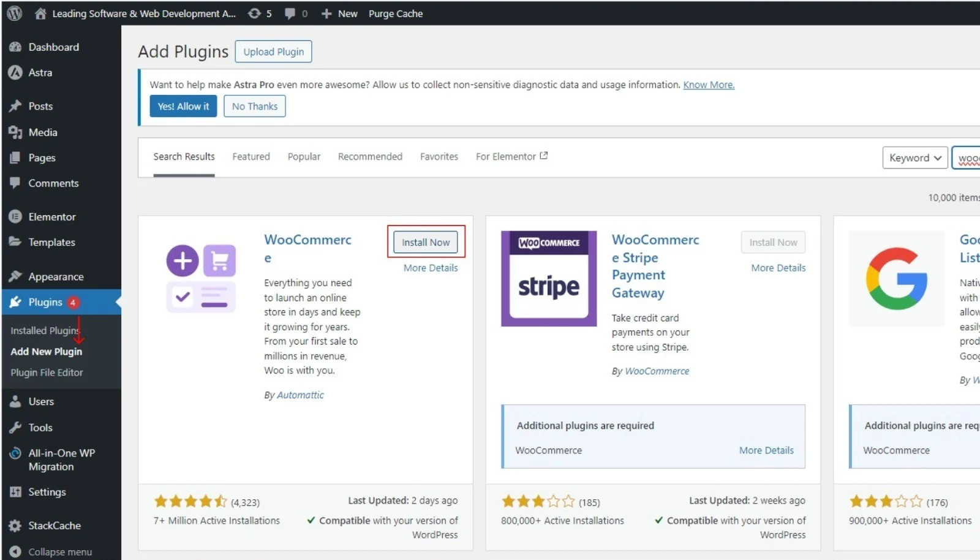This screenshot has height=560, width=980.
Task: Click Purge Cache in the admin bar
Action: pyautogui.click(x=396, y=13)
